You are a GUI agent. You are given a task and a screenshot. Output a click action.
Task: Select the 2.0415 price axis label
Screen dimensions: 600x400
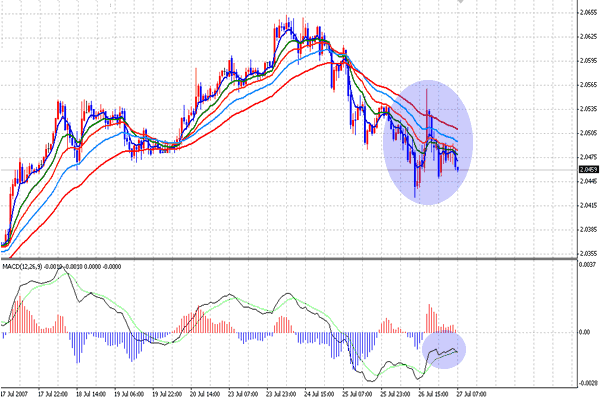[x=588, y=206]
